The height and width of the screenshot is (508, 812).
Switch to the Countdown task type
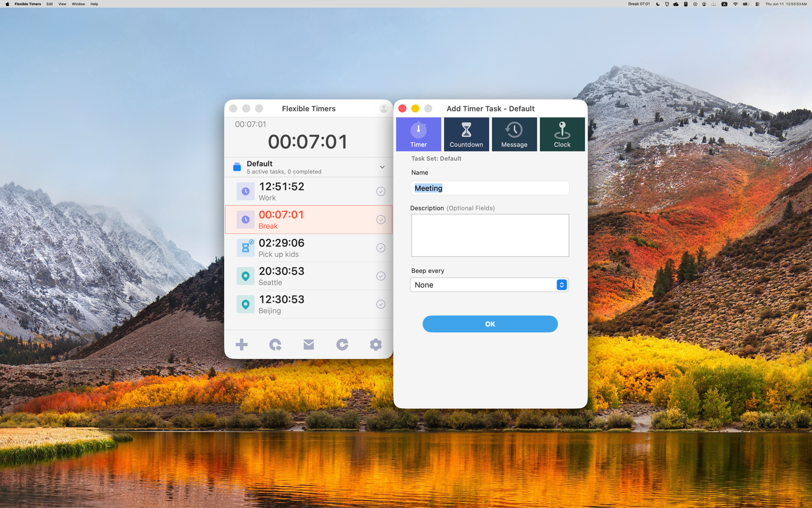[x=466, y=134]
